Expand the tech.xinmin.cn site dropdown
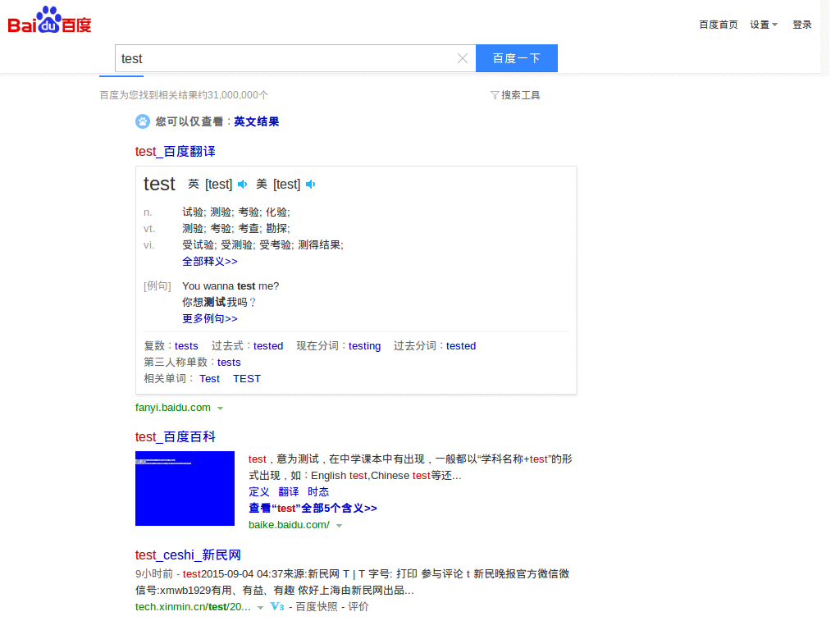Viewport: 840px width, 630px height. click(x=260, y=607)
